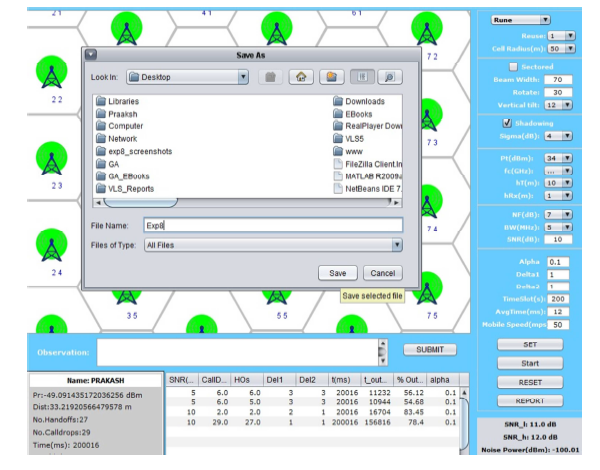This screenshot has height=470, width=600.
Task: Click the File Name text field
Action: tap(271, 225)
